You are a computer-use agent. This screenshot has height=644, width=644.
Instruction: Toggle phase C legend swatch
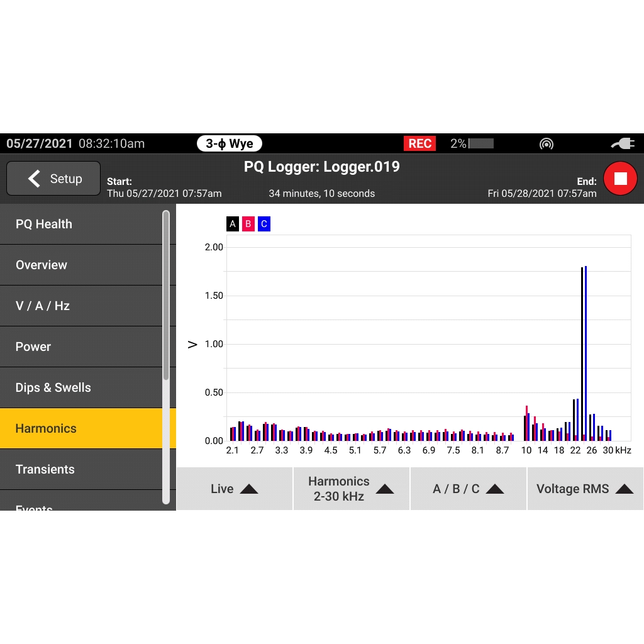tap(264, 224)
